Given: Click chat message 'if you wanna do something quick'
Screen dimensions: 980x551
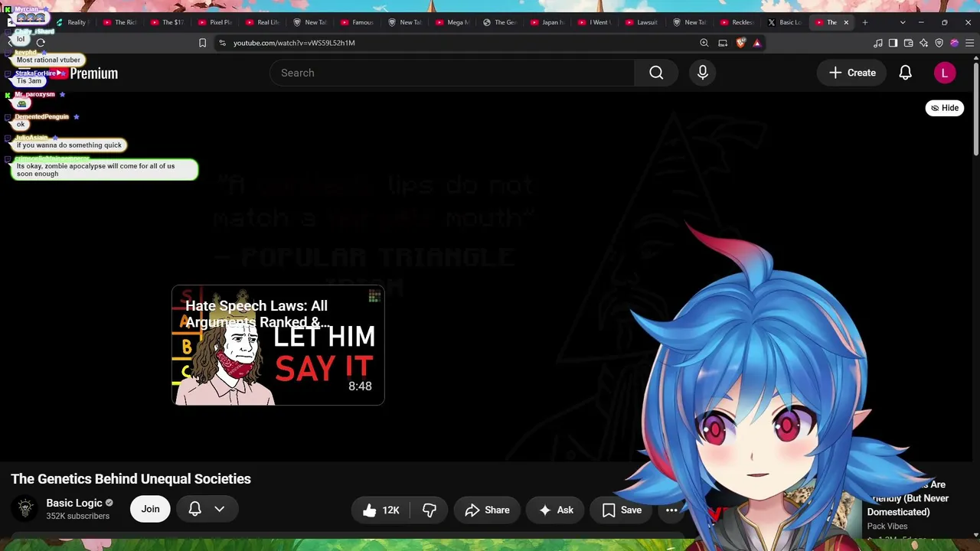Looking at the screenshot, I should (69, 145).
